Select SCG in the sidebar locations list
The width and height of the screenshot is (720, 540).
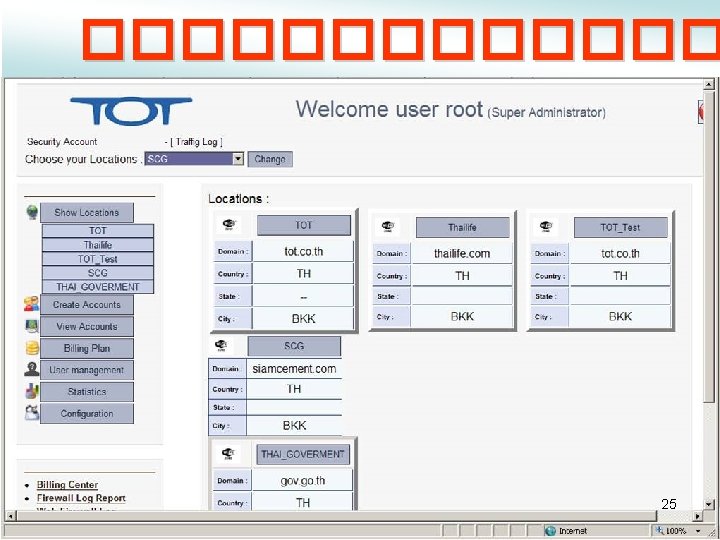98,273
